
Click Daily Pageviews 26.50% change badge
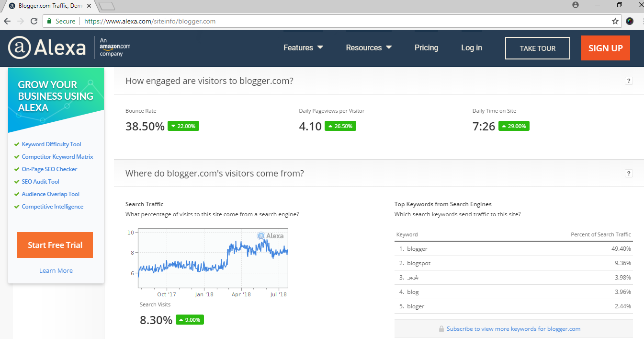point(340,126)
